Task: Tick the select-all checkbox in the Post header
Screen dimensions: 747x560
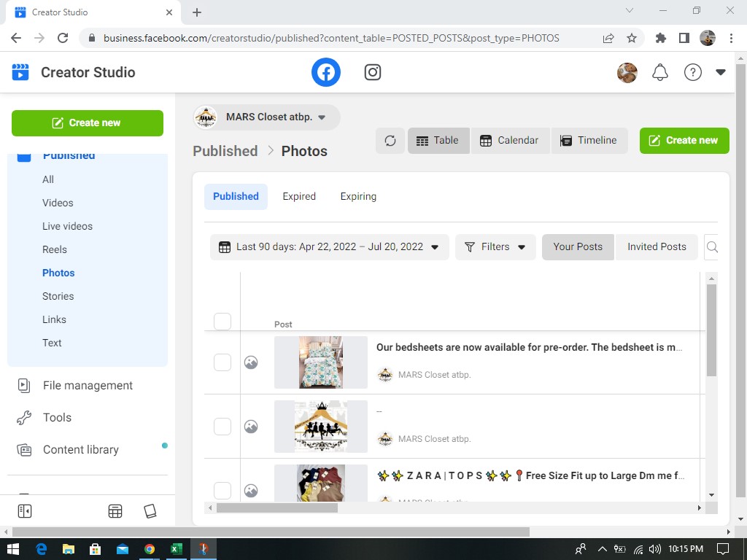Action: click(x=222, y=322)
